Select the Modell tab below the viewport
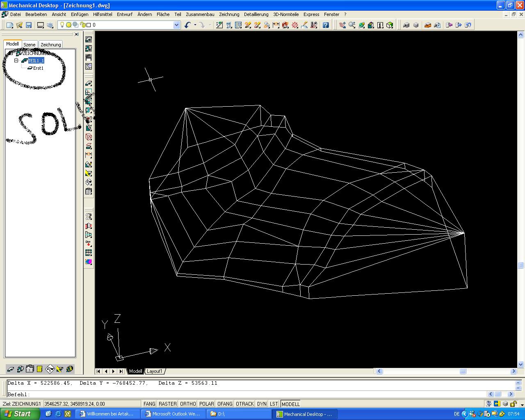 click(135, 371)
